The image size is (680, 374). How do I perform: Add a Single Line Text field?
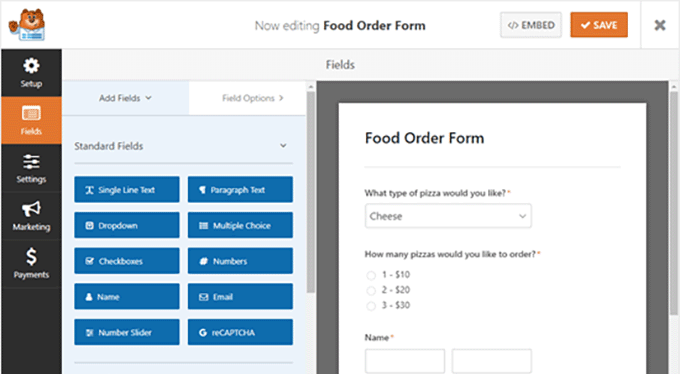click(127, 190)
